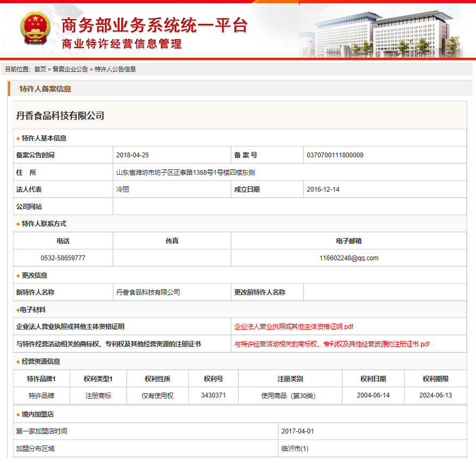
Task: Click the 权利号 column header
Action: [213, 378]
